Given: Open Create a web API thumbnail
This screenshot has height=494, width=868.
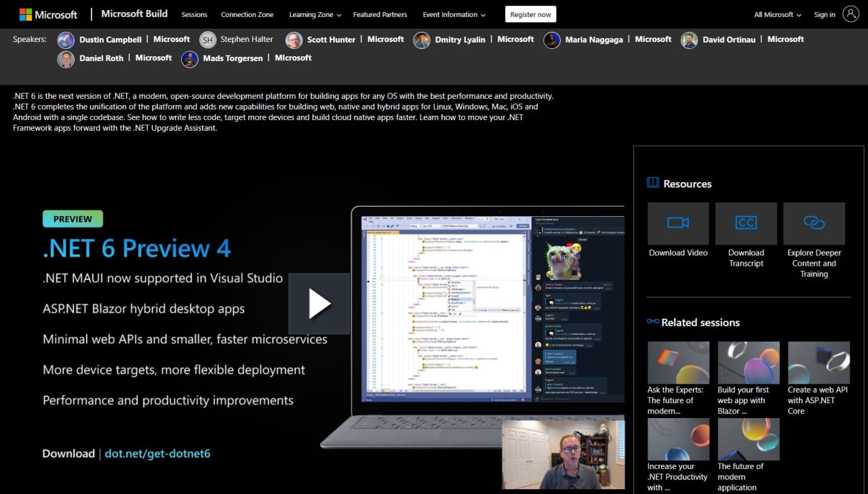Looking at the screenshot, I should (818, 363).
